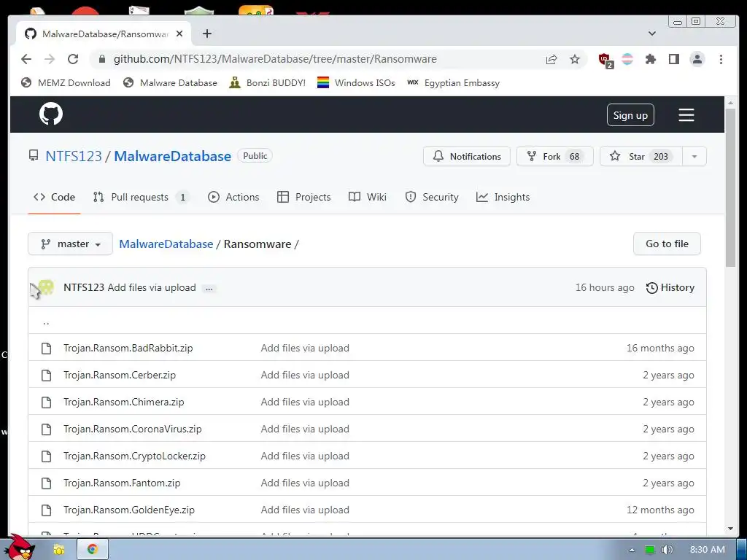Open the BadRabbit commit message link
Image resolution: width=747 pixels, height=560 pixels.
click(x=305, y=348)
